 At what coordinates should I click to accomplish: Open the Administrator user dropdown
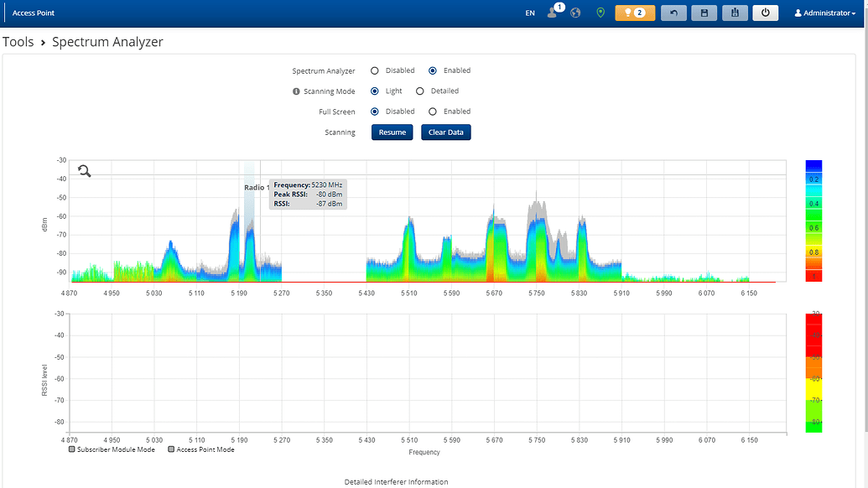tap(824, 13)
